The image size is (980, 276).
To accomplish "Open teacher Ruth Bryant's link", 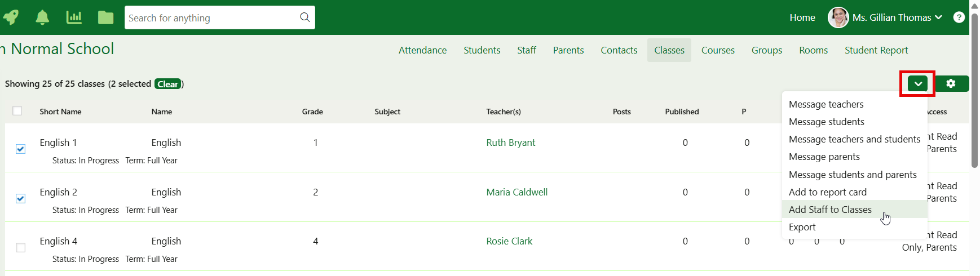I will [x=510, y=143].
